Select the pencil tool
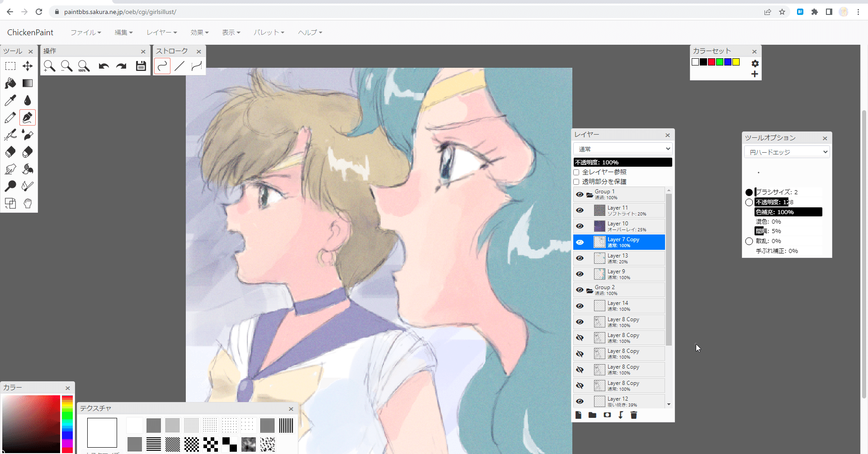Screen dimensions: 868x454 [x=10, y=117]
